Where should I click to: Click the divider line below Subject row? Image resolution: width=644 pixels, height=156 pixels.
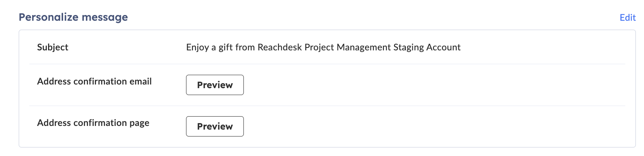[x=327, y=64]
